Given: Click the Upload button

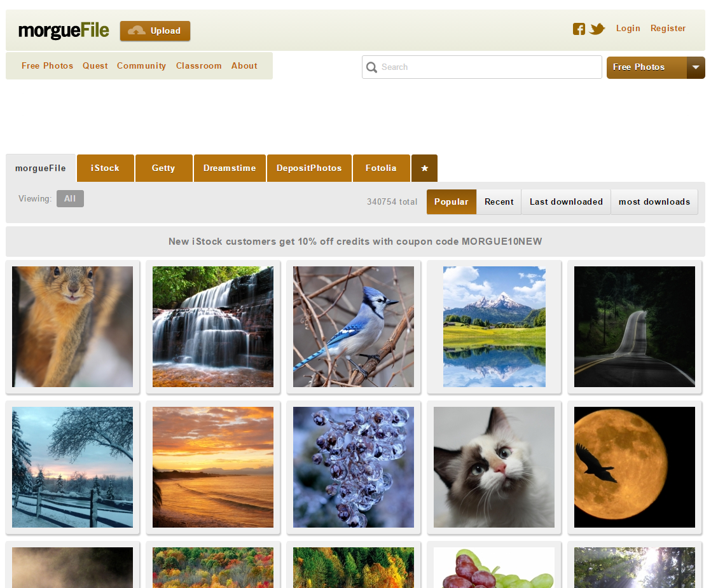Looking at the screenshot, I should (155, 31).
